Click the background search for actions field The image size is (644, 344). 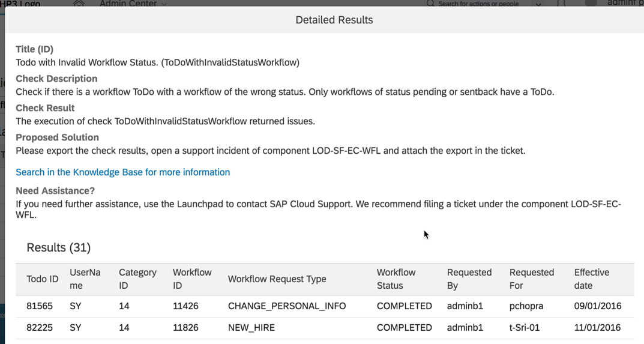click(x=478, y=4)
